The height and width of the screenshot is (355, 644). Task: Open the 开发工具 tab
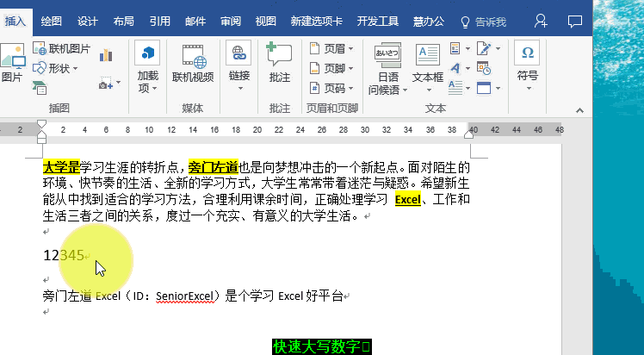(x=377, y=22)
